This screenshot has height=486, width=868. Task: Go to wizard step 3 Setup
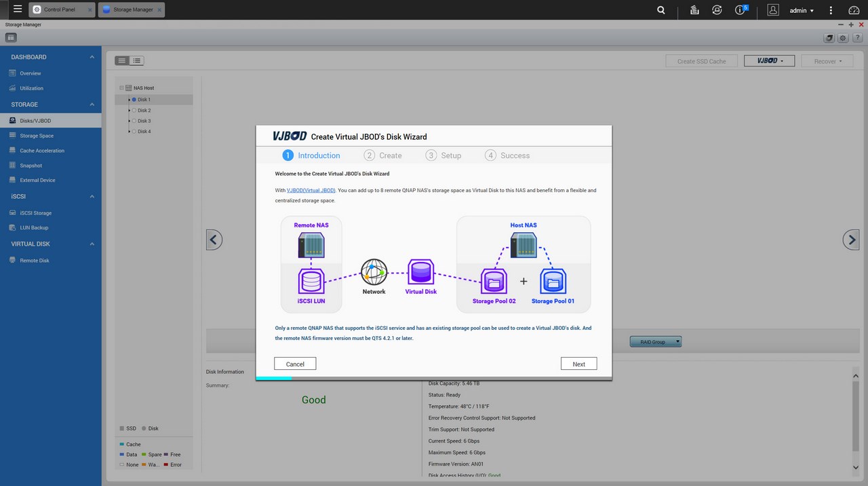click(x=443, y=155)
